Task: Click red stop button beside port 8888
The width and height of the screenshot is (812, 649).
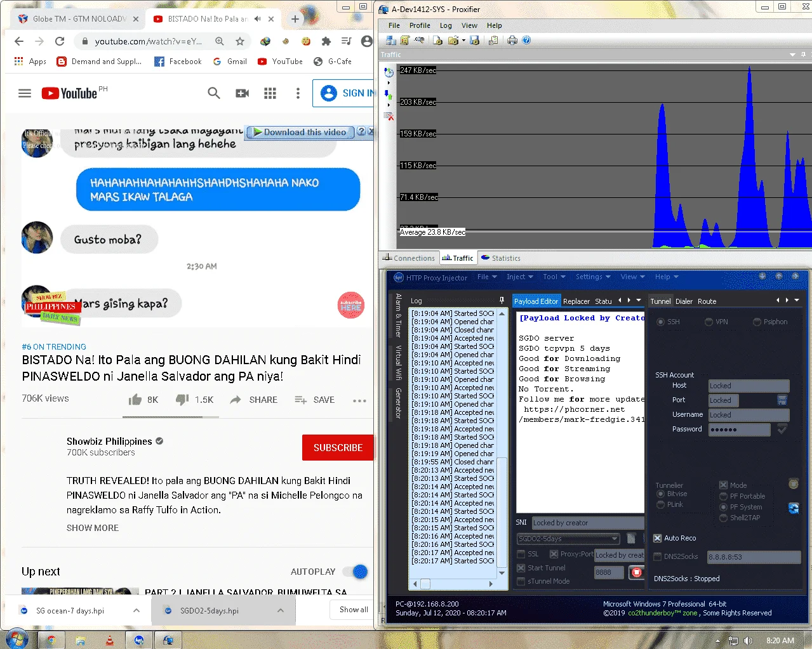Action: tap(636, 572)
